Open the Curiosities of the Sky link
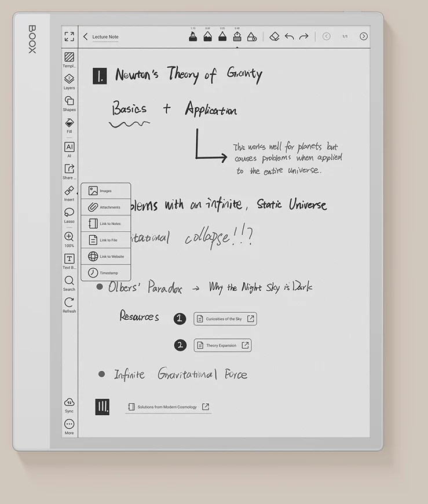Screen dimensions: 428x504 click(225, 319)
